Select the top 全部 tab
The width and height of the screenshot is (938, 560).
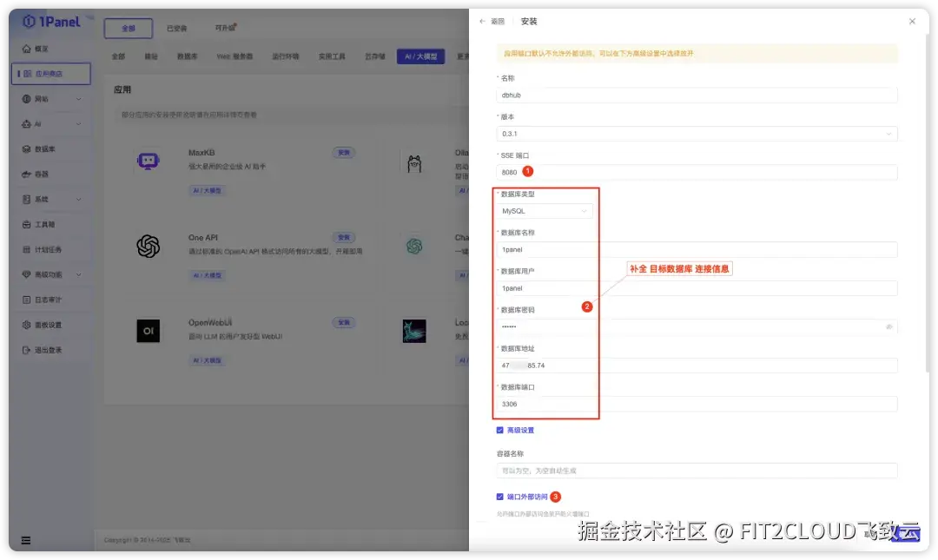[128, 28]
